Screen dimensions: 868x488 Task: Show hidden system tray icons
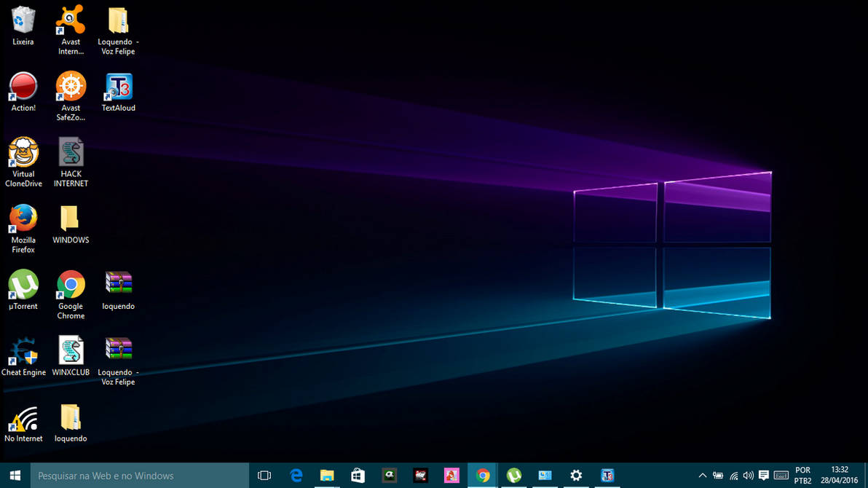pyautogui.click(x=703, y=476)
